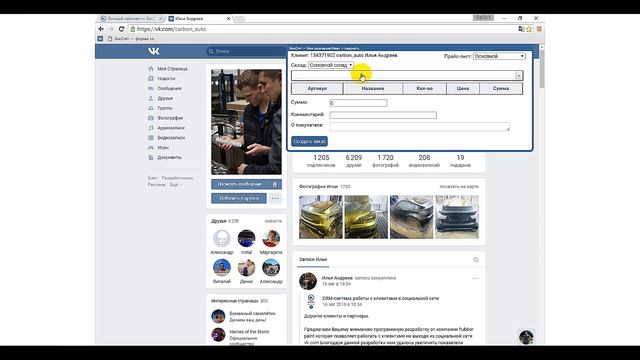Switch to the Илья Андреев browser tab
The height and width of the screenshot is (360, 640).
[198, 18]
